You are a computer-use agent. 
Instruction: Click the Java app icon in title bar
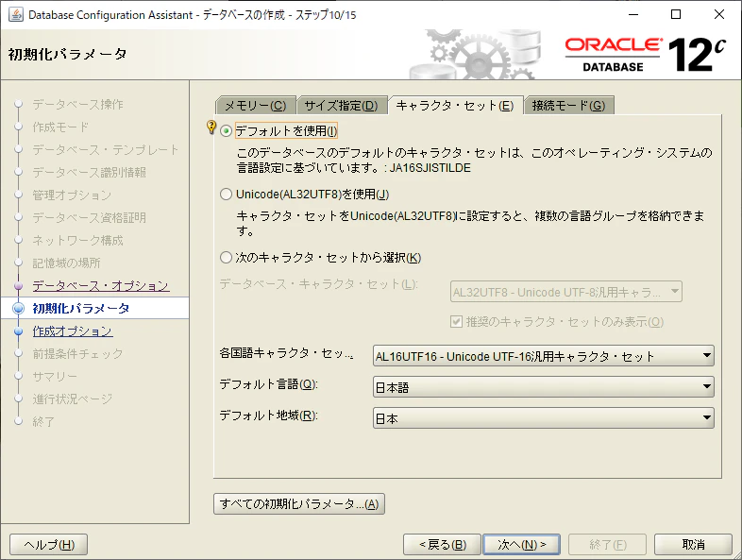point(16,15)
